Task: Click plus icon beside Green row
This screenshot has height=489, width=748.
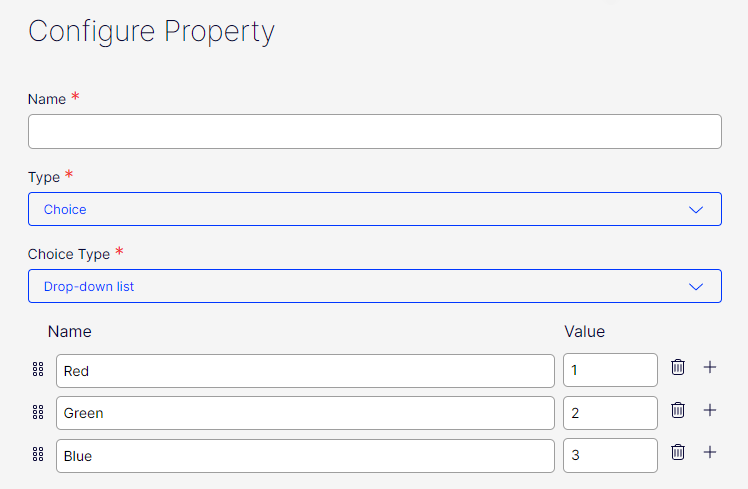Action: pyautogui.click(x=710, y=410)
